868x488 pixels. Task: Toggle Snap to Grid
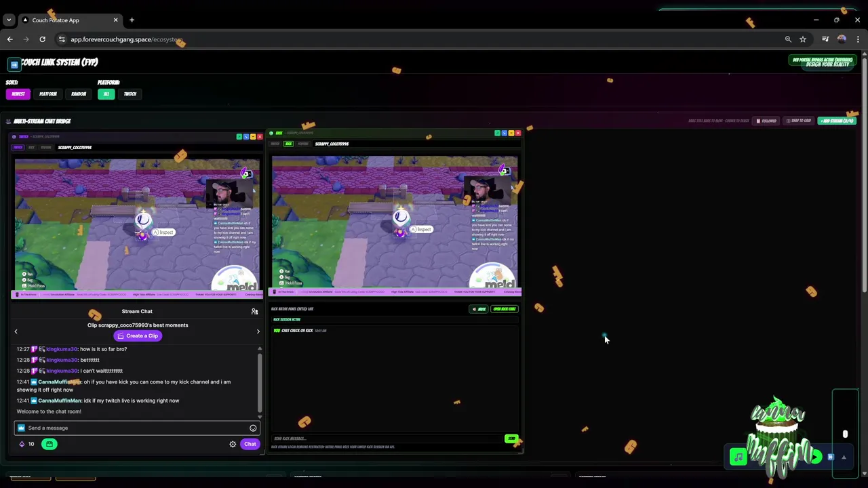click(798, 121)
